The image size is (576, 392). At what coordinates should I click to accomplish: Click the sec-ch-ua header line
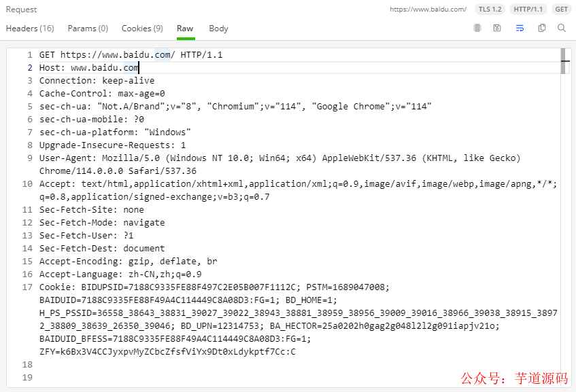pyautogui.click(x=235, y=107)
